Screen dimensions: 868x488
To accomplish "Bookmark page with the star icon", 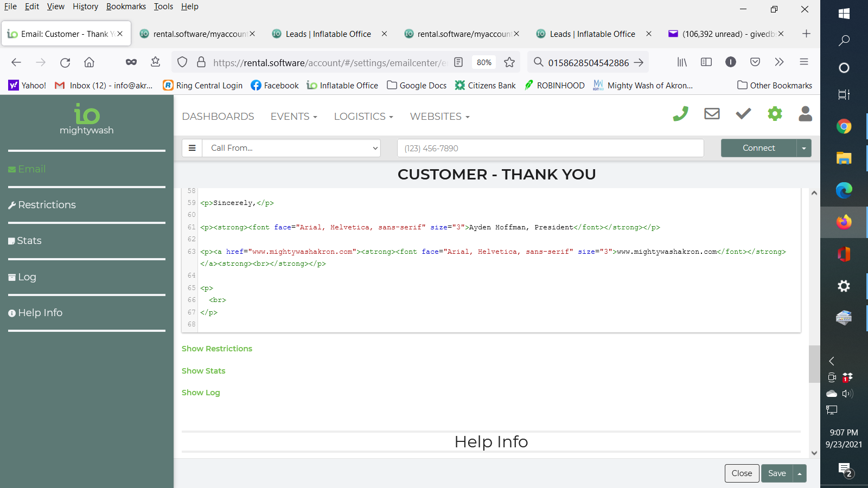I will pos(509,62).
